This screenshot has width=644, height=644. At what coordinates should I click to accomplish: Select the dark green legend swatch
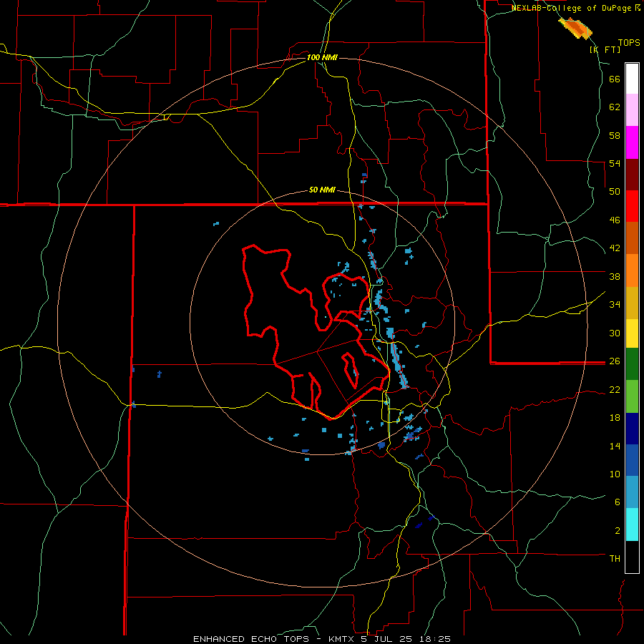(x=632, y=364)
